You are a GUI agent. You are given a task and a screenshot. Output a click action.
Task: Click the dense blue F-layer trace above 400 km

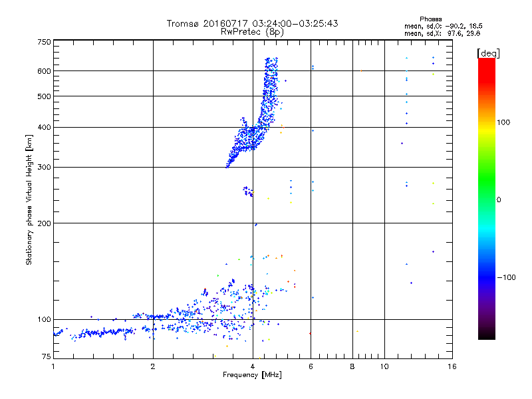pyautogui.click(x=271, y=92)
